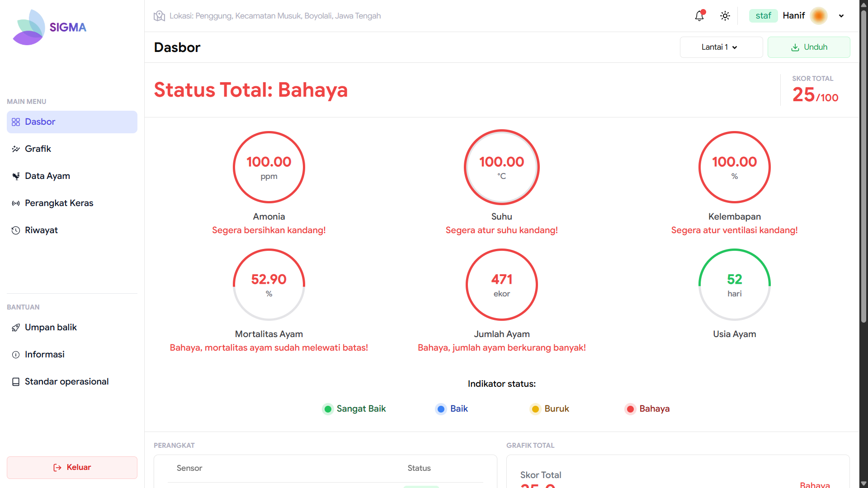This screenshot has height=488, width=868.
Task: Click the info icon next to Informasi
Action: pyautogui.click(x=16, y=354)
